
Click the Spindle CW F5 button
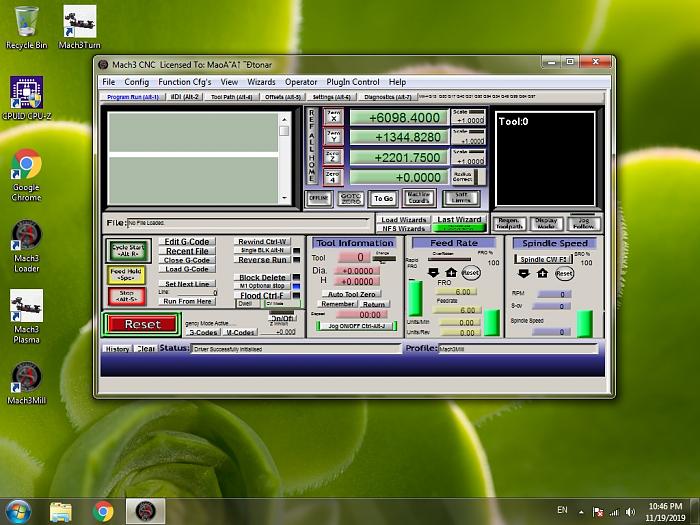[x=543, y=259]
